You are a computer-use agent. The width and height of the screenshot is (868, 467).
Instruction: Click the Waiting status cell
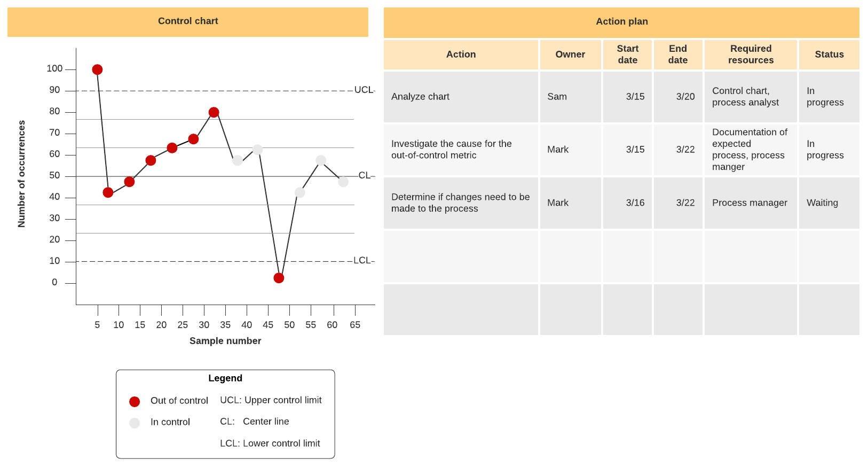click(x=828, y=203)
